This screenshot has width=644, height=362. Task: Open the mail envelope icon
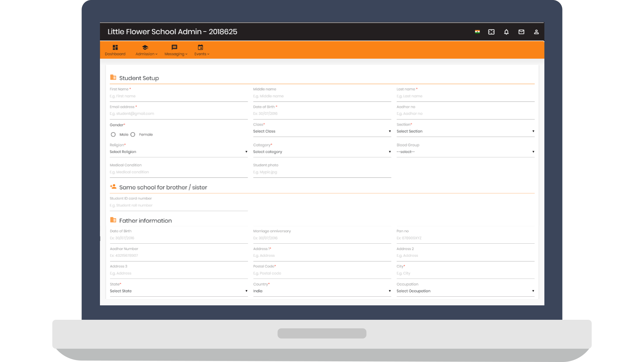[x=521, y=32]
